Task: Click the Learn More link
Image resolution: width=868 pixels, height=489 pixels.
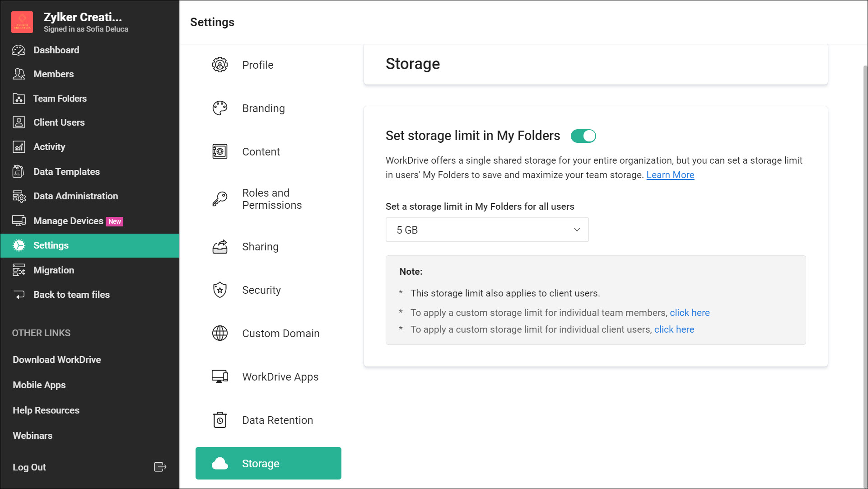Action: [670, 175]
